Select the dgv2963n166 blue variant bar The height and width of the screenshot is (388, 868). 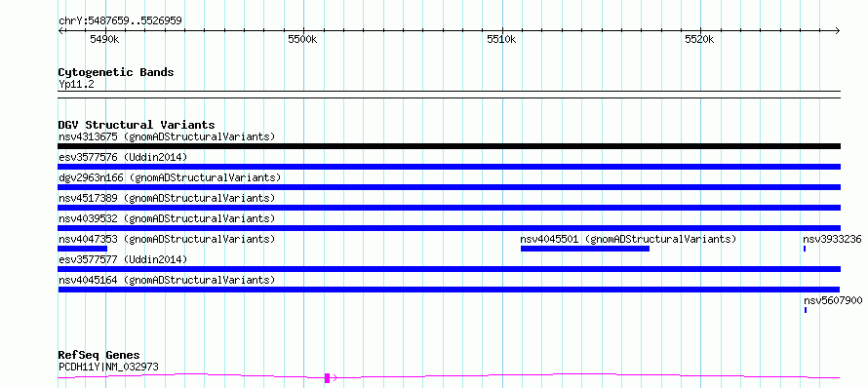tap(449, 187)
